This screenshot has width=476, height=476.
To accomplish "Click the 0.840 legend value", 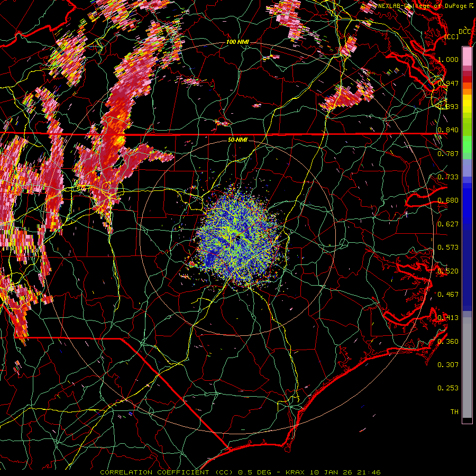I will [x=448, y=130].
